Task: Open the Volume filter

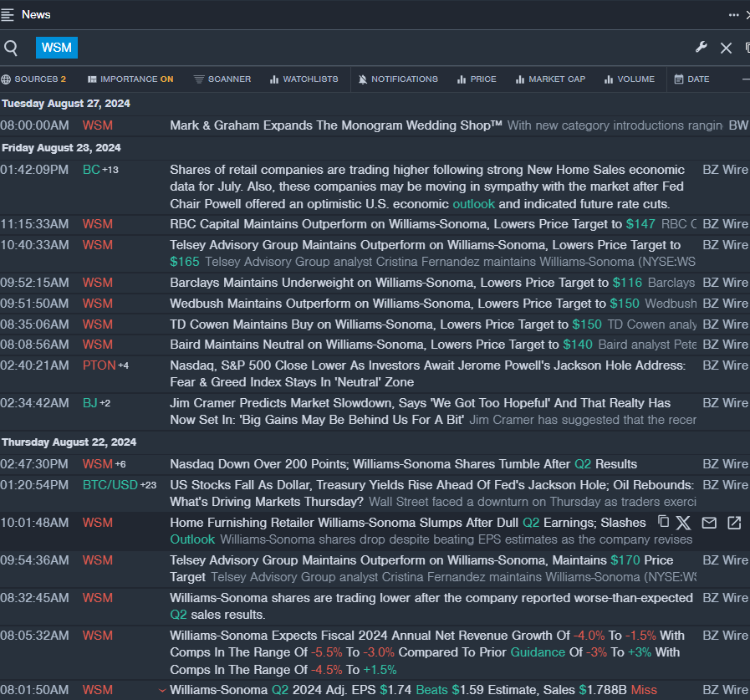Action: [x=630, y=79]
